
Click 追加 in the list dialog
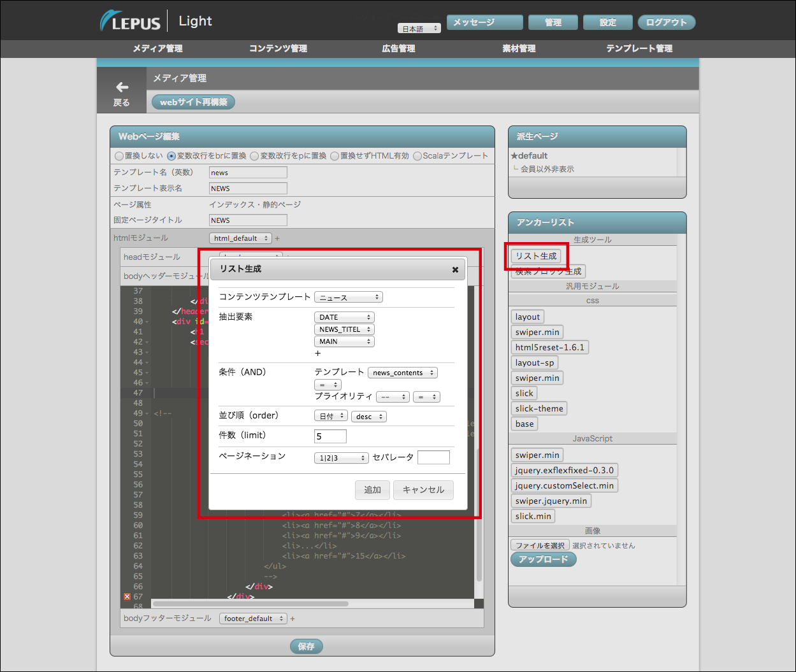(x=372, y=490)
